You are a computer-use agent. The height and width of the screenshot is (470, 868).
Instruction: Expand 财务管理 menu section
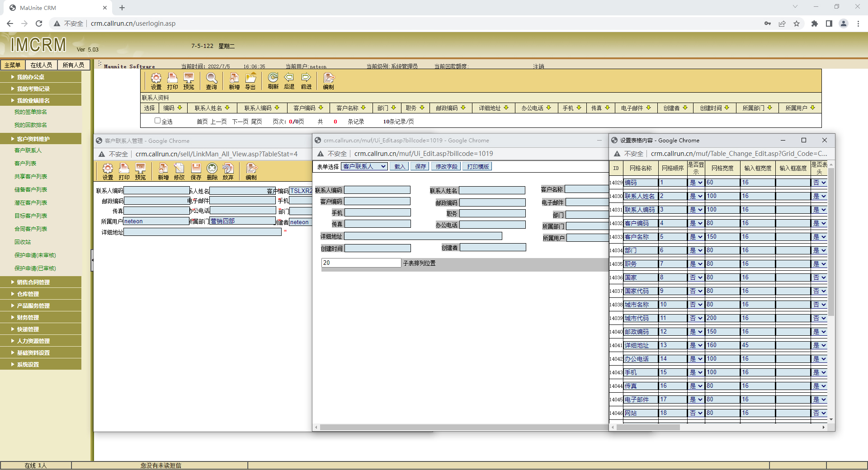pos(41,317)
